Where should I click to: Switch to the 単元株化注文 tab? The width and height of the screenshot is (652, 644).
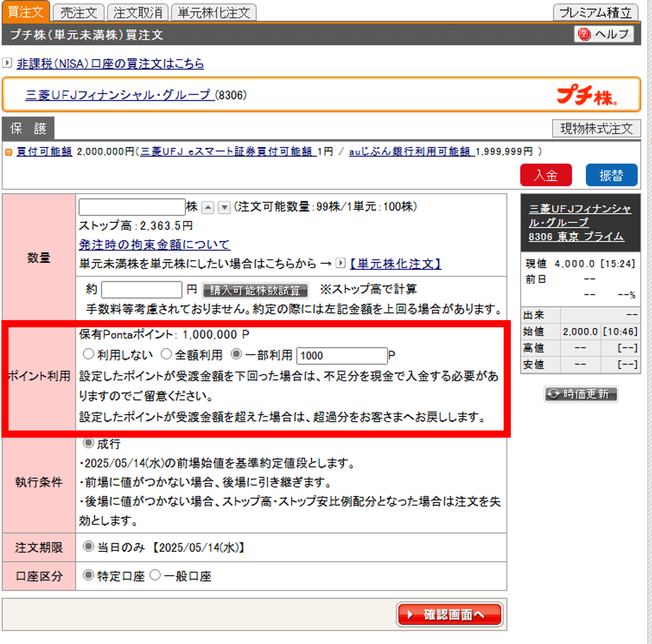(x=213, y=13)
